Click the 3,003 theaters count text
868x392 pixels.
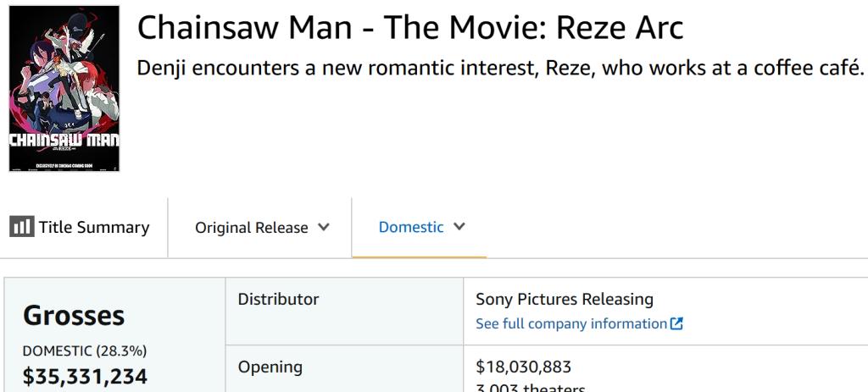[531, 388]
